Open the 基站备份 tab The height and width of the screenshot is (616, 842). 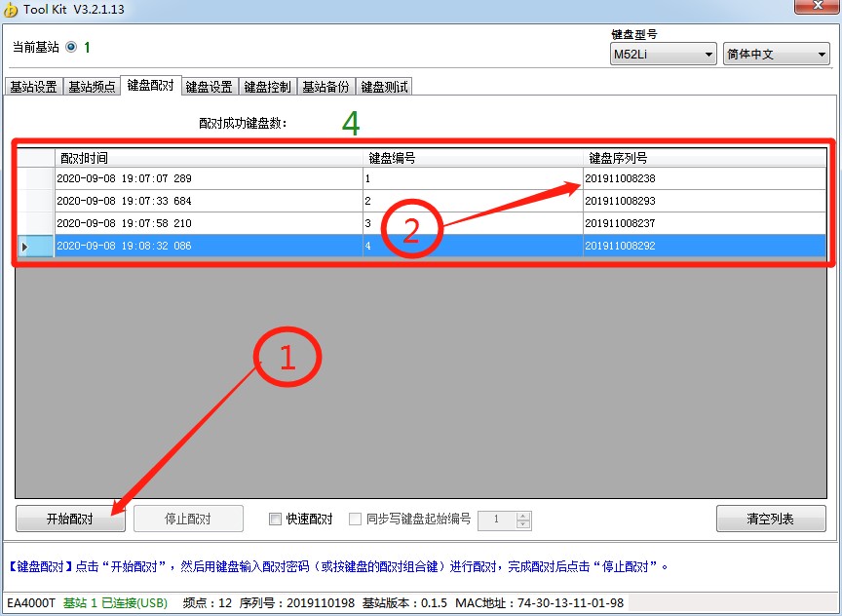[325, 87]
